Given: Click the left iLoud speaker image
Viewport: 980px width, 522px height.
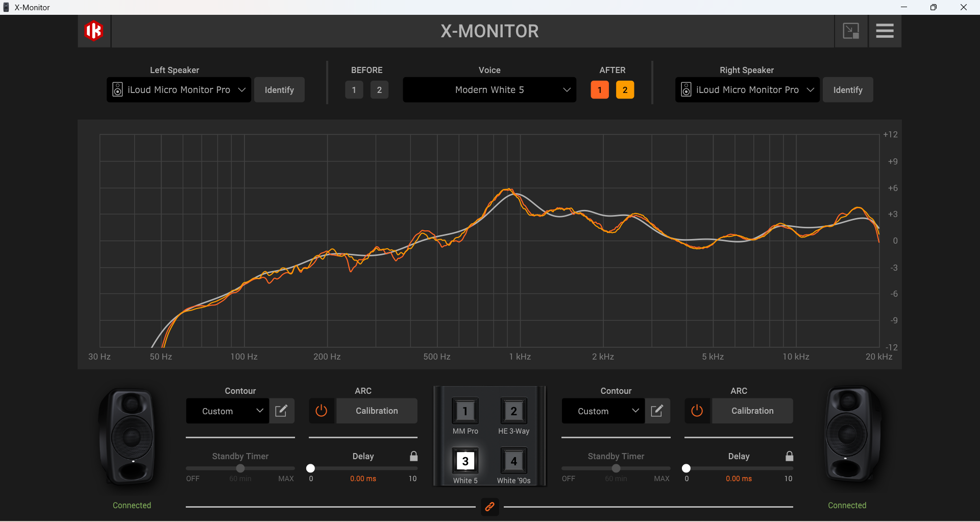Looking at the screenshot, I should (131, 437).
